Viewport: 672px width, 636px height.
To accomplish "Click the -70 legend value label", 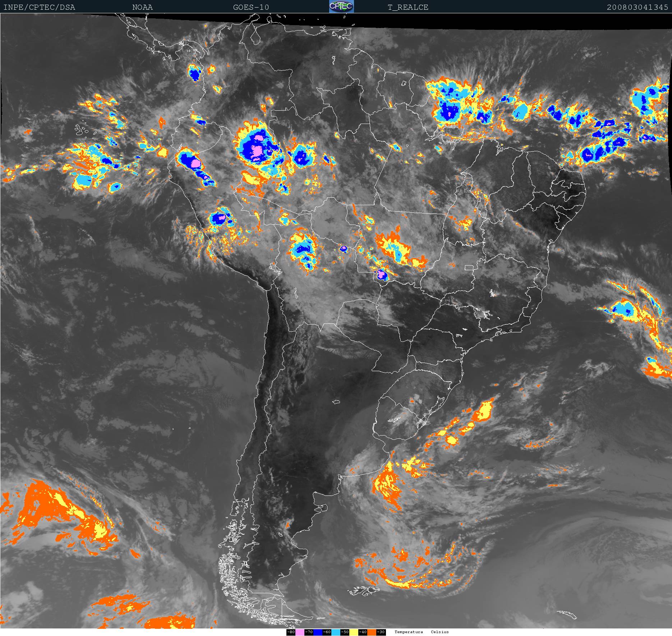I will [309, 632].
